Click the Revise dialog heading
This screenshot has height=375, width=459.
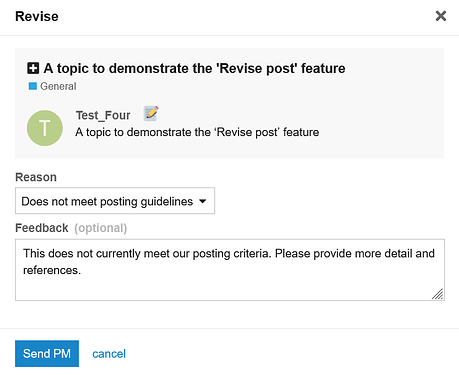[37, 16]
